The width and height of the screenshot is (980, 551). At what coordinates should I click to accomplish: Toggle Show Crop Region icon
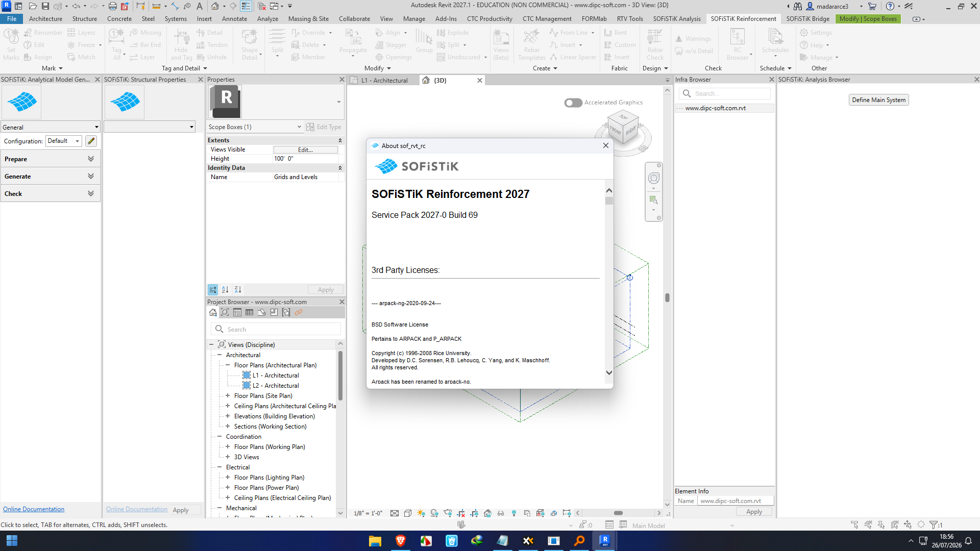click(x=474, y=513)
